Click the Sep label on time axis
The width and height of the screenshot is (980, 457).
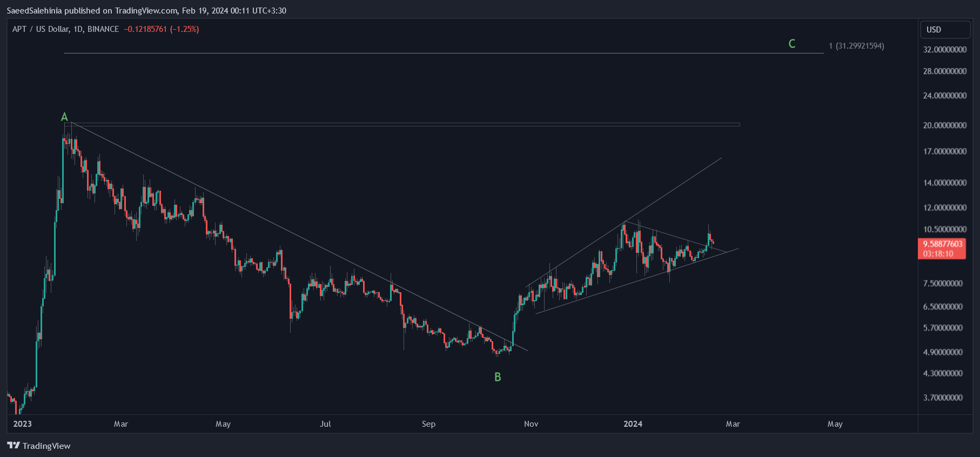click(x=428, y=424)
